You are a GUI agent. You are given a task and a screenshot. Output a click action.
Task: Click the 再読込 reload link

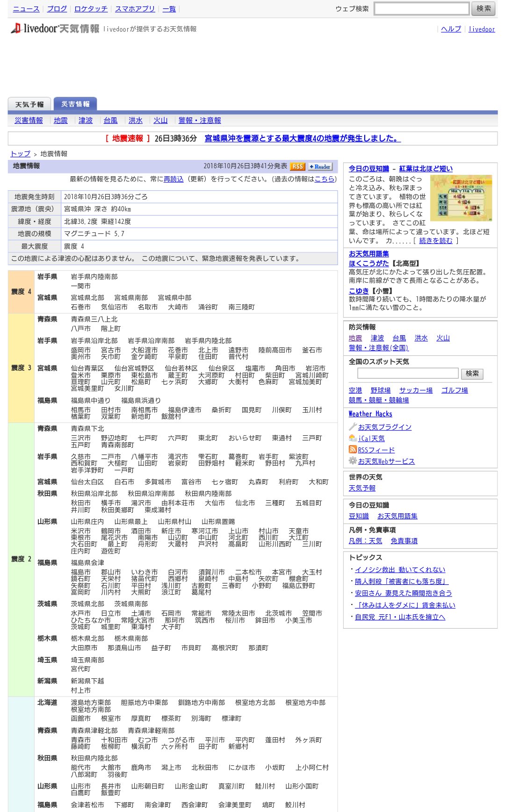coord(173,179)
